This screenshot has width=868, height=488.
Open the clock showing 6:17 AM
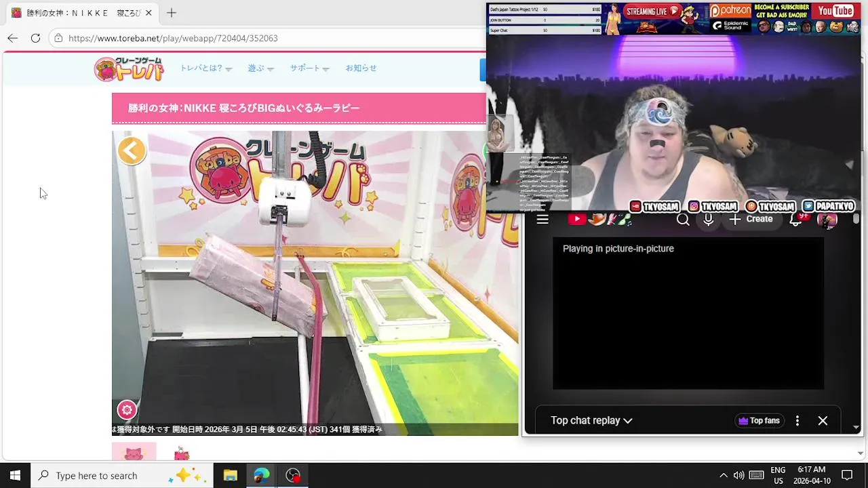point(811,475)
